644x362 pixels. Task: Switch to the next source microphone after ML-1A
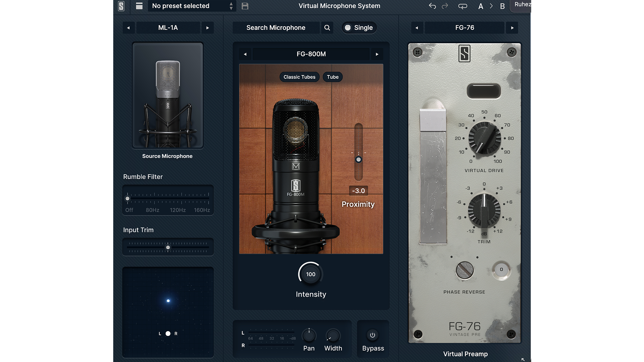(x=208, y=28)
